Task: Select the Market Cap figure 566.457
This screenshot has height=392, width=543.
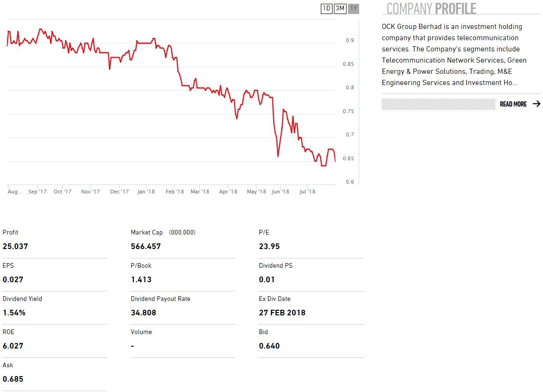Action: click(x=145, y=246)
